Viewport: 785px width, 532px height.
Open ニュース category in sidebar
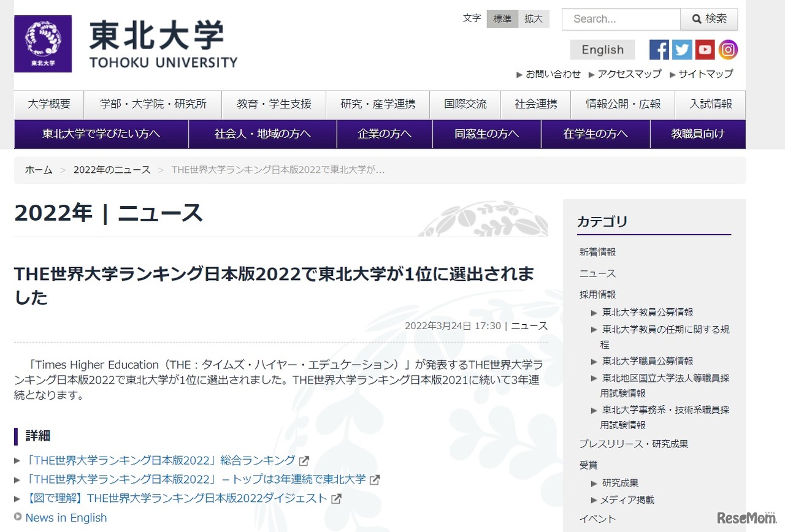click(x=597, y=273)
